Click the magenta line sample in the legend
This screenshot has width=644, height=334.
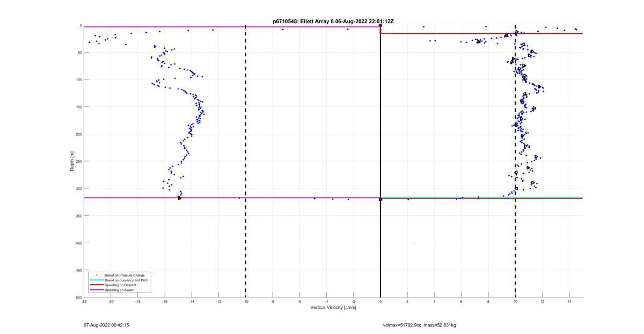point(97,290)
